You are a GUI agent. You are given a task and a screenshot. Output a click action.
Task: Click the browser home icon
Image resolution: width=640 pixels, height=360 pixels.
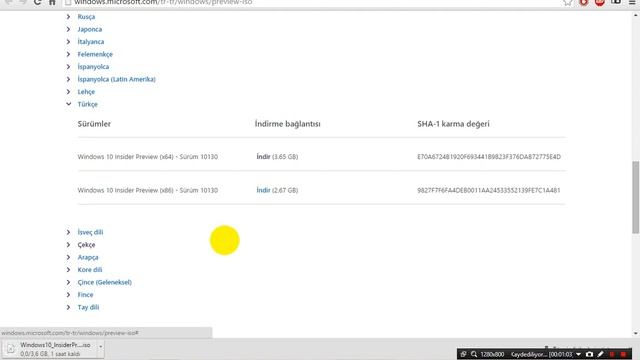pos(52,2)
